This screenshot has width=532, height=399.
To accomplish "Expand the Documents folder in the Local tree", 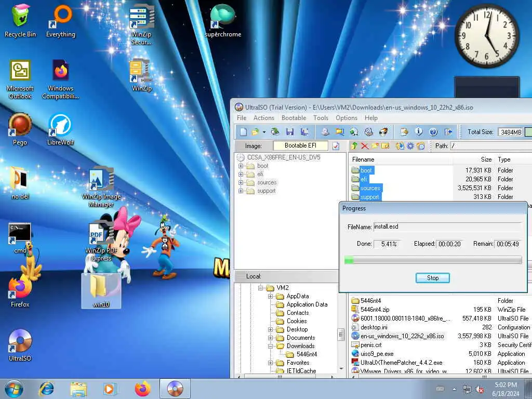I will 270,338.
